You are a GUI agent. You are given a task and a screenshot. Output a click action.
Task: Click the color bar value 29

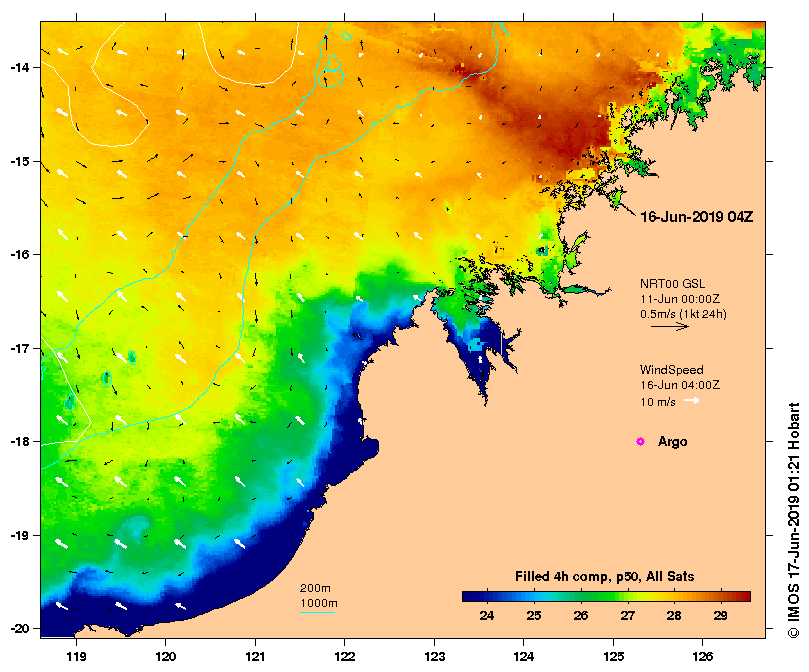tap(721, 615)
